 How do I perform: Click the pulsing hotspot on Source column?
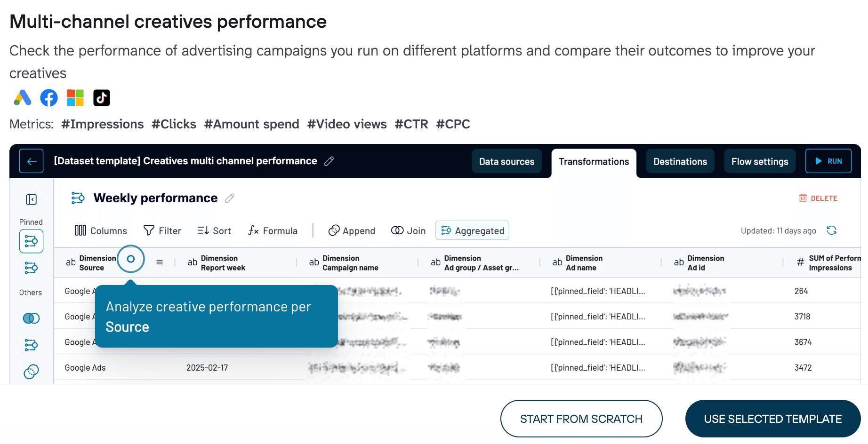131,259
